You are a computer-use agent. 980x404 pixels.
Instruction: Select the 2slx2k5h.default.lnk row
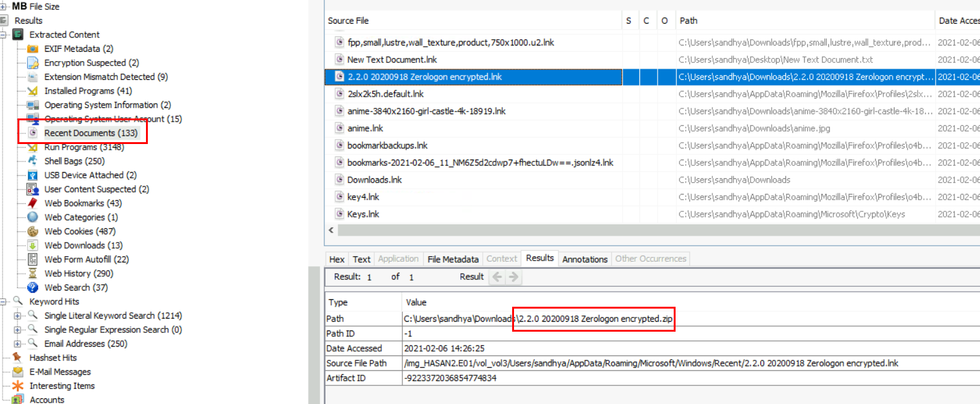[x=652, y=94]
